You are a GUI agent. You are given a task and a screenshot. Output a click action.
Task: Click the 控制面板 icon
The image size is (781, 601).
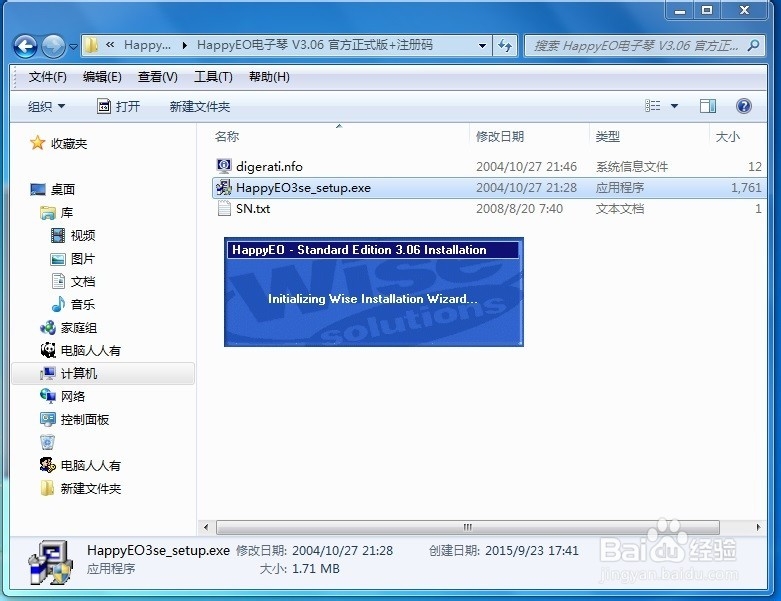48,419
